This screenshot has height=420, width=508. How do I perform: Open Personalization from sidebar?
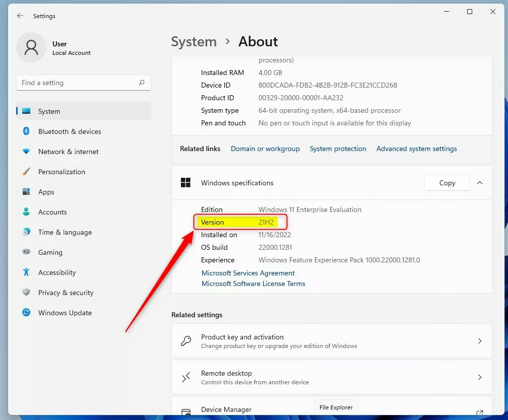[61, 172]
